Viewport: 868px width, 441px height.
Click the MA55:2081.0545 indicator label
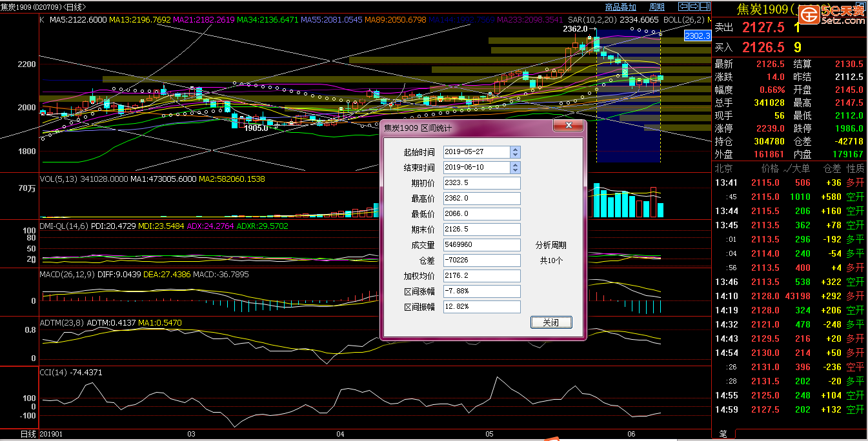[331, 20]
